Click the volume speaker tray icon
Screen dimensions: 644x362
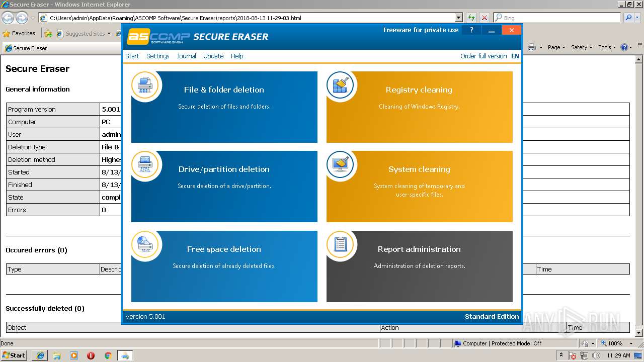[596, 355]
